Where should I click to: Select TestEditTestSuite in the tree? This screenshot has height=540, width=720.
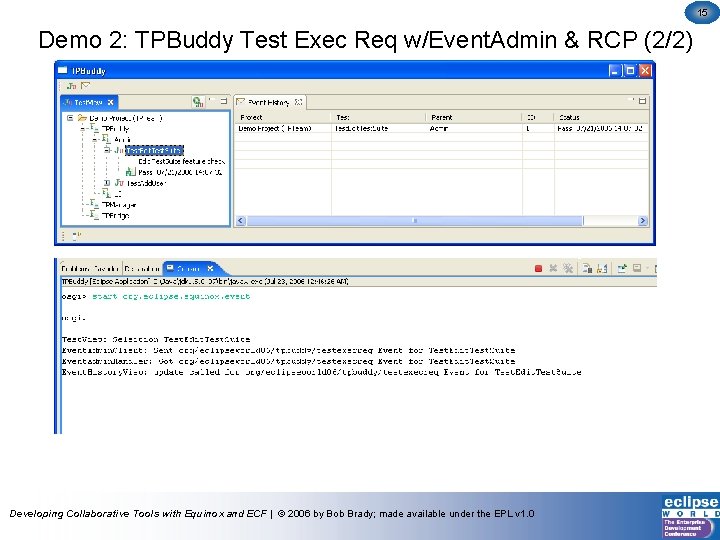point(155,150)
